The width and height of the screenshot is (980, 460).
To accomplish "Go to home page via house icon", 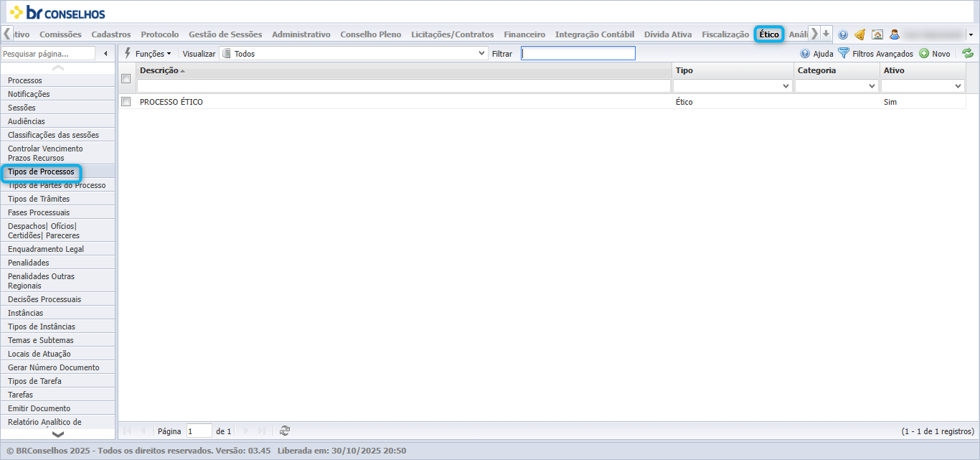I will coord(877,34).
